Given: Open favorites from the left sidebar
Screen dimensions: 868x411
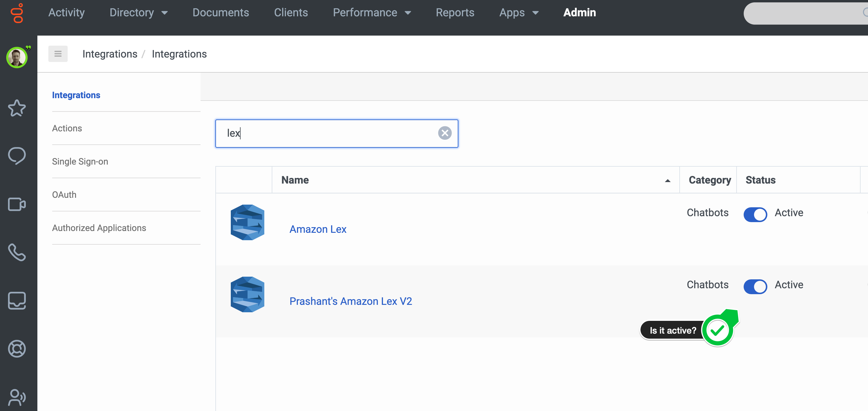Looking at the screenshot, I should click(x=17, y=109).
